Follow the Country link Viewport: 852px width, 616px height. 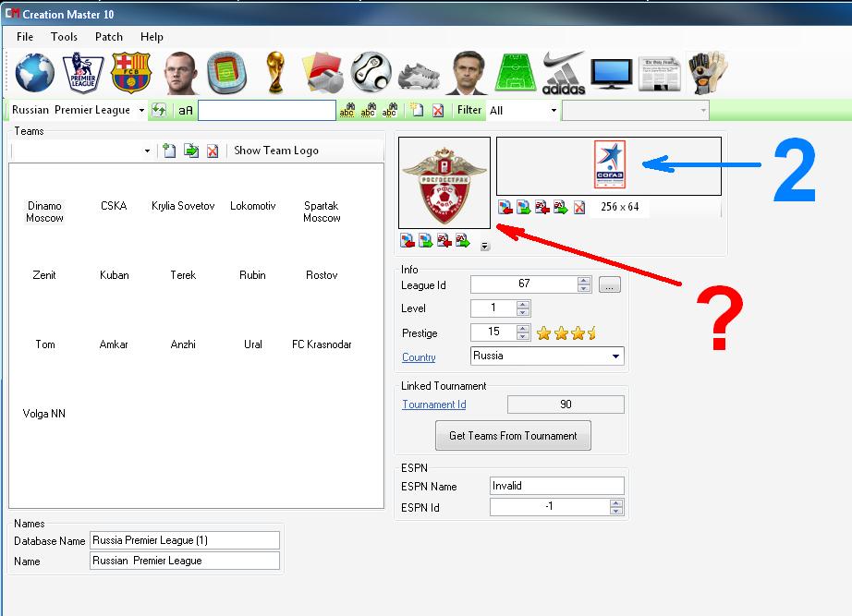(x=419, y=357)
